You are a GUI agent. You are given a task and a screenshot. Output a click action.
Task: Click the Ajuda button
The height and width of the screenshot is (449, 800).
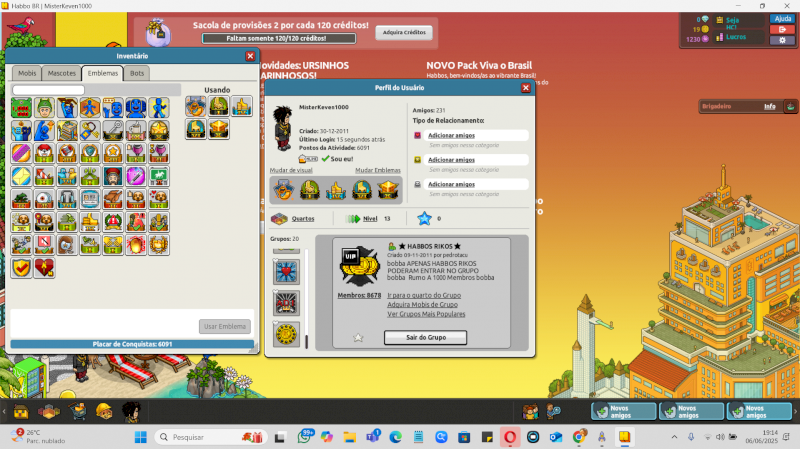pyautogui.click(x=782, y=19)
